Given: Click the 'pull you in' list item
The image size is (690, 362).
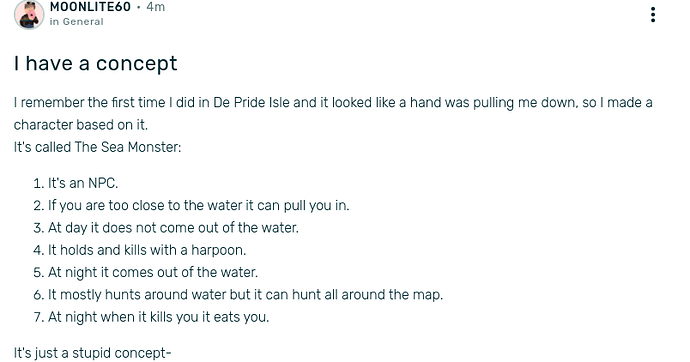Looking at the screenshot, I should coord(198,205).
